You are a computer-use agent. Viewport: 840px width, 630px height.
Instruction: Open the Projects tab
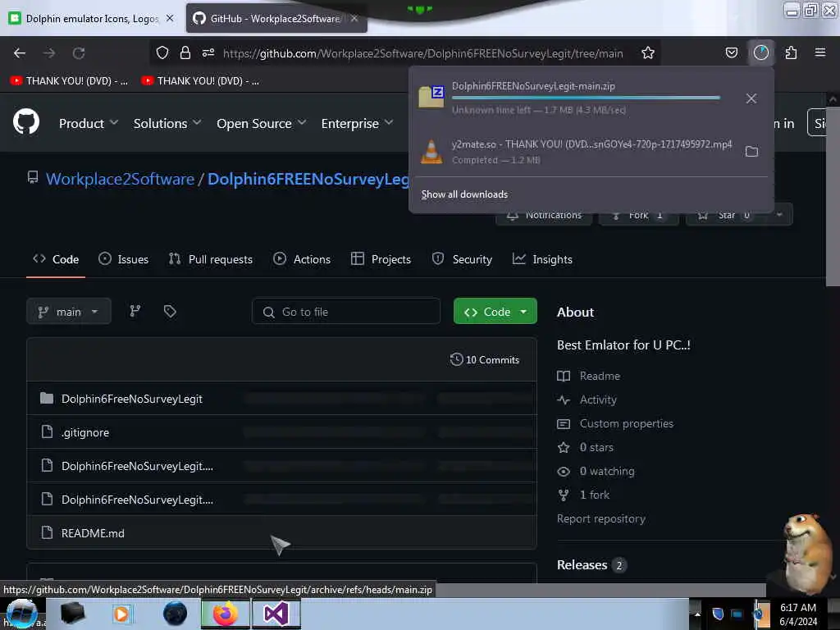point(381,259)
